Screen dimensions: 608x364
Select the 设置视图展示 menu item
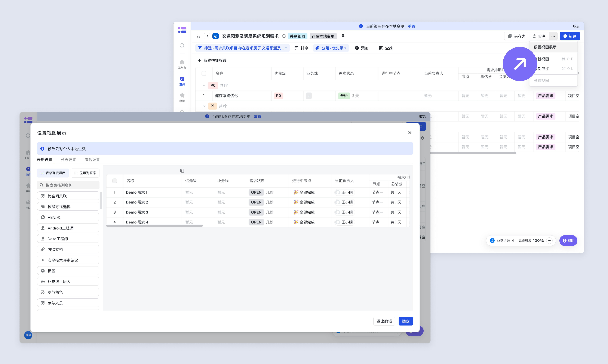point(553,47)
